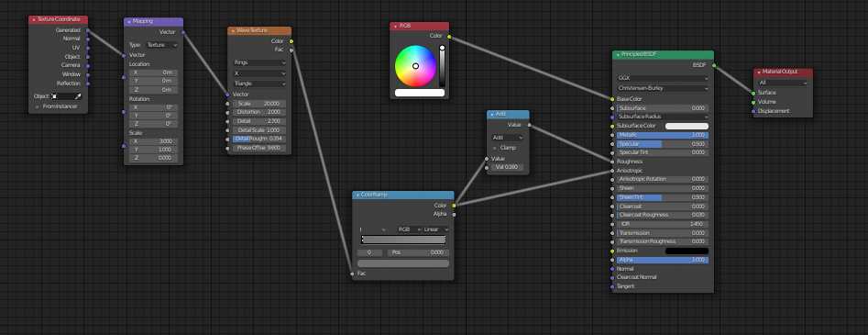This screenshot has height=335, width=868.
Task: Enable the From Instancer checkbox
Action: coord(38,106)
